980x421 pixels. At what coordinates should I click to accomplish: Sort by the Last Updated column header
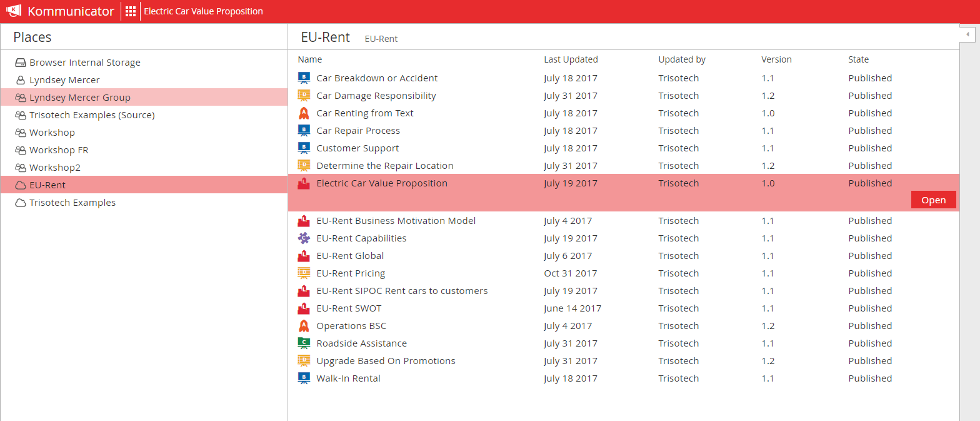(571, 59)
